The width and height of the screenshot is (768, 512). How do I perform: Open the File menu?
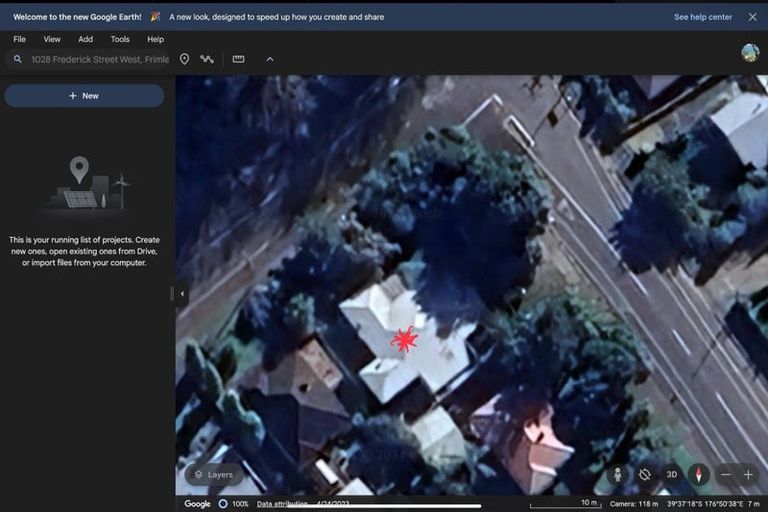(x=19, y=39)
